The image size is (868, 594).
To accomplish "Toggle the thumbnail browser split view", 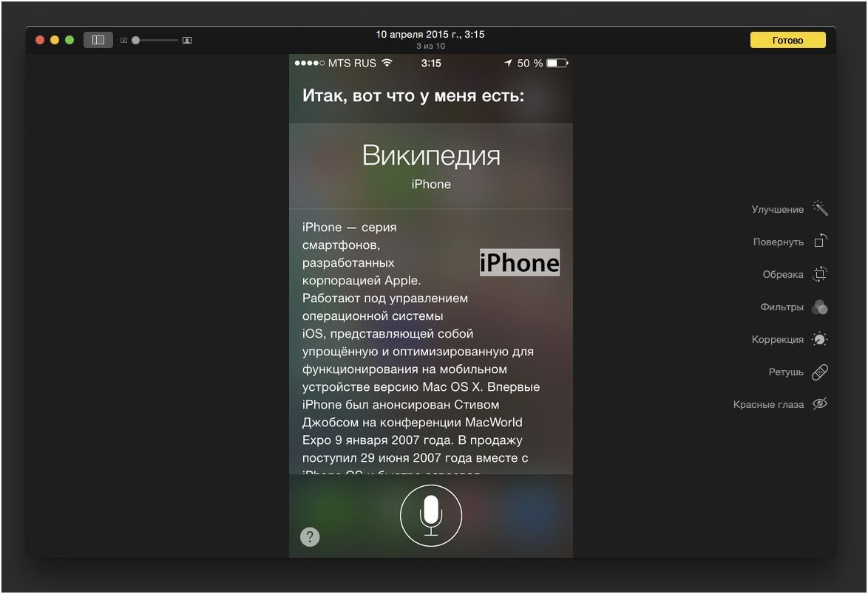I will (98, 39).
